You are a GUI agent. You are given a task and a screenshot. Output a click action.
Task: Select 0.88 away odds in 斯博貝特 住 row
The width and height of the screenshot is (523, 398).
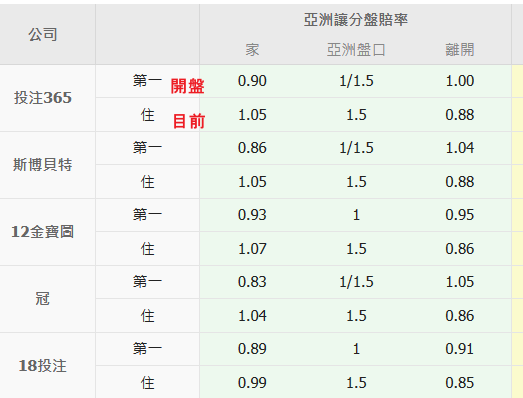460,182
